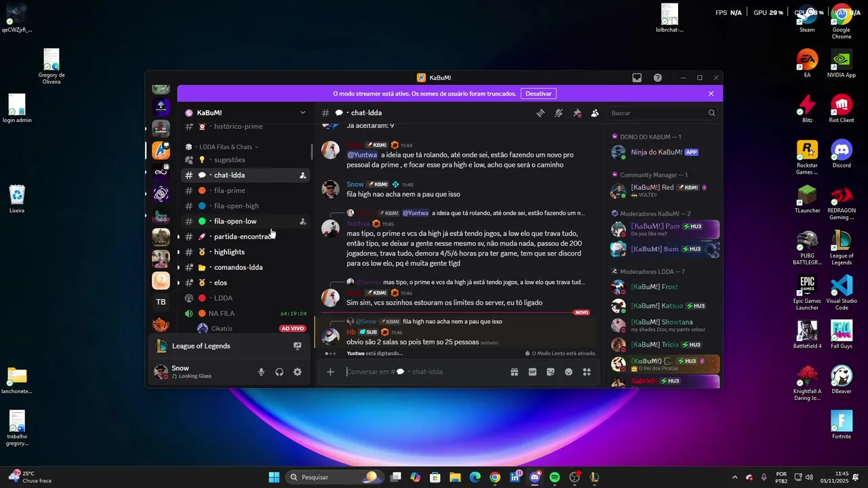The height and width of the screenshot is (488, 868).
Task: Open GIF picker in message bar
Action: coord(532,371)
